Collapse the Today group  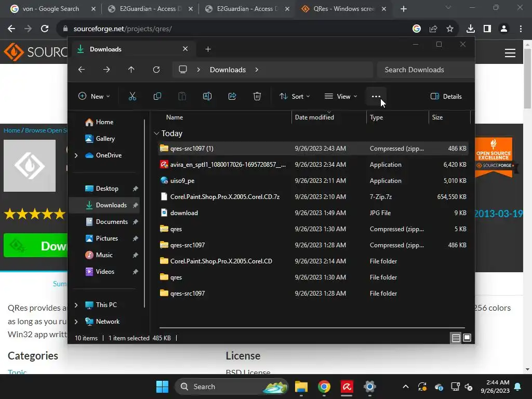[x=156, y=134]
